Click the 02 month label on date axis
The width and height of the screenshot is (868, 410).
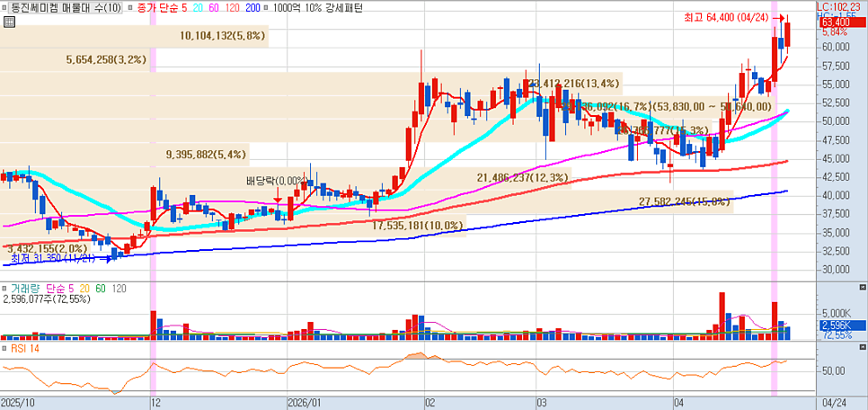[x=430, y=403]
